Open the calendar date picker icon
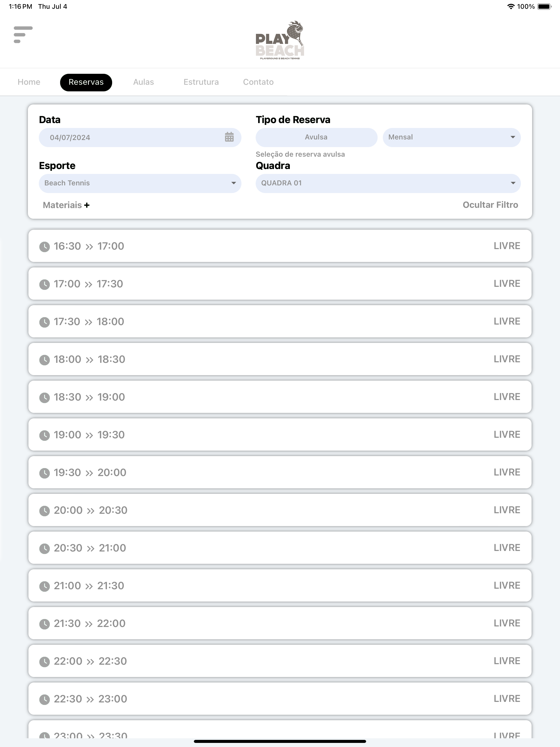This screenshot has height=747, width=560. pos(229,137)
